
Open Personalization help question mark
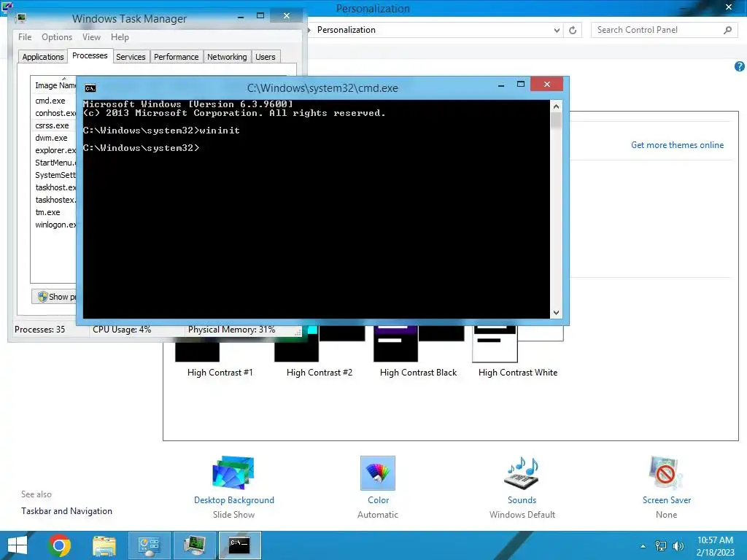(x=740, y=66)
